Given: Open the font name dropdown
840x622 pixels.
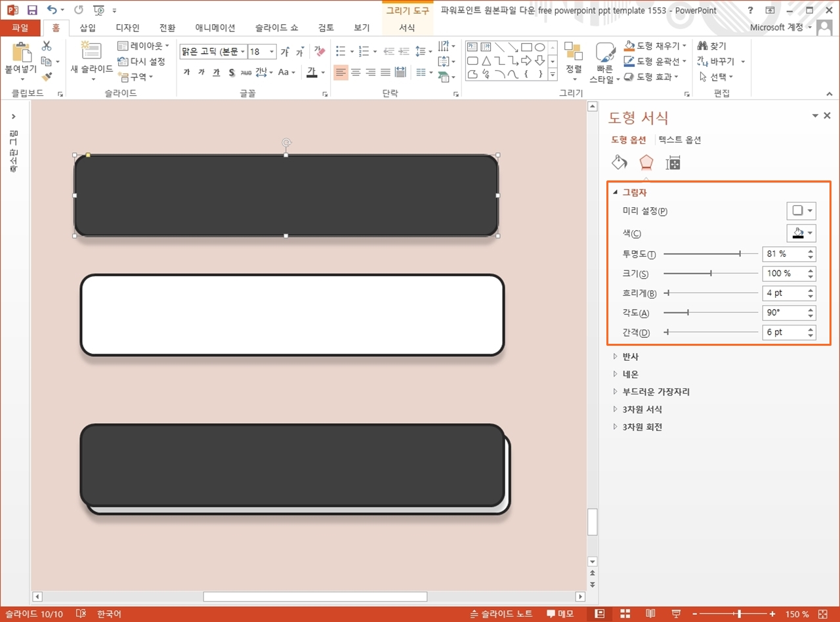Looking at the screenshot, I should tap(243, 52).
